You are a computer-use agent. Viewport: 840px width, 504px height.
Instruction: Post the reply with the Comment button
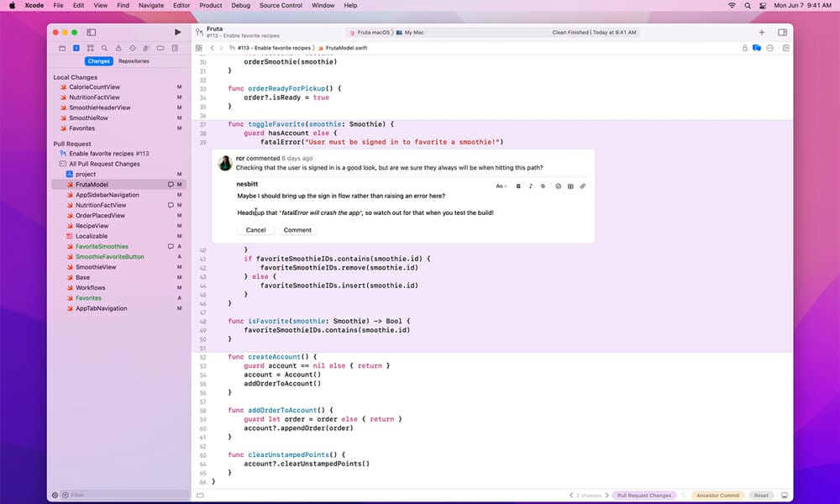(x=297, y=229)
